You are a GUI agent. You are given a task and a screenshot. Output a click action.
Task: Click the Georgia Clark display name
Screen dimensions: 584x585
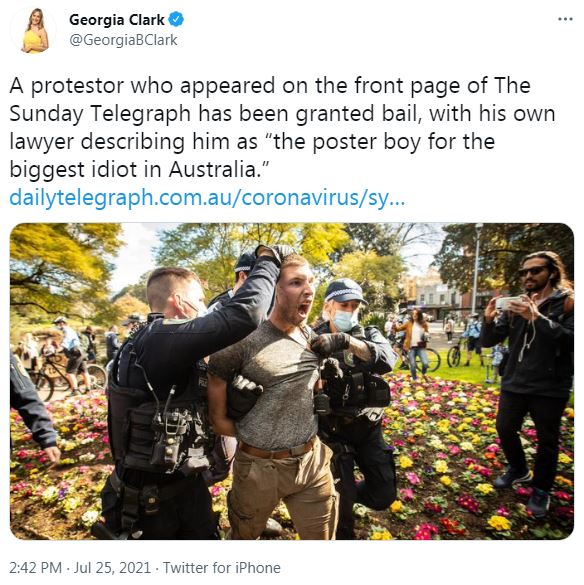coord(117,20)
